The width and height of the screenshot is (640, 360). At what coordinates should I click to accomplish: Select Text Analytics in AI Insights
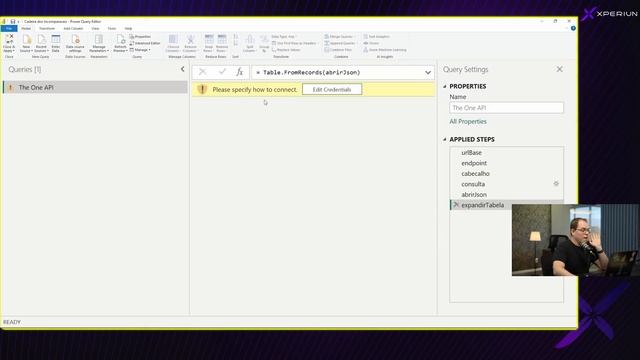[x=376, y=37]
